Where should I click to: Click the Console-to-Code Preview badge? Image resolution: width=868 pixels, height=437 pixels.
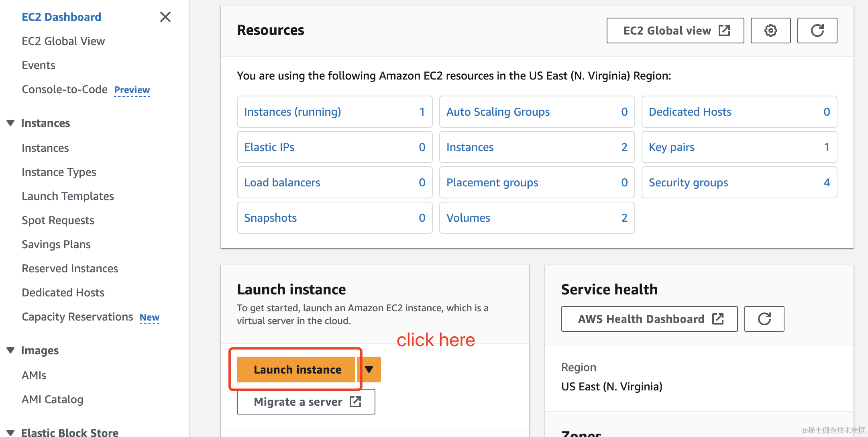(132, 90)
